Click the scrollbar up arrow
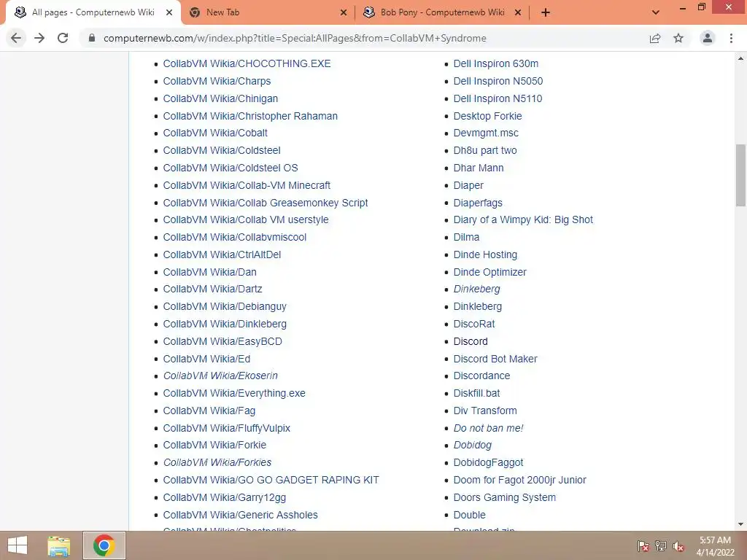The image size is (747, 560). [x=740, y=58]
